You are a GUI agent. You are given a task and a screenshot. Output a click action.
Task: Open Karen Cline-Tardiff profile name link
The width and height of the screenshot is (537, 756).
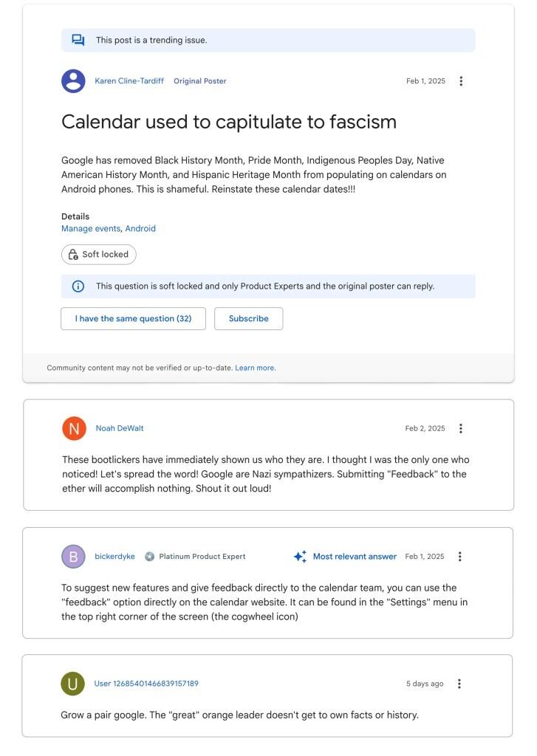click(x=129, y=81)
